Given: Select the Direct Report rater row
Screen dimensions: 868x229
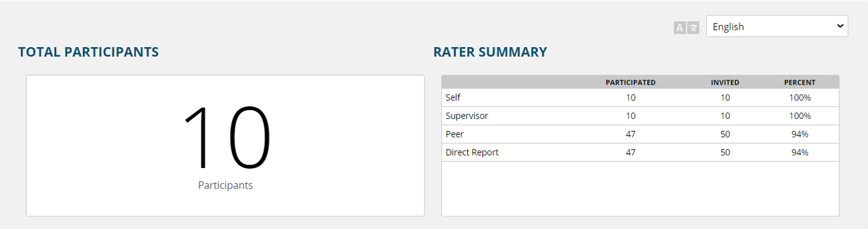Looking at the screenshot, I should (x=640, y=153).
